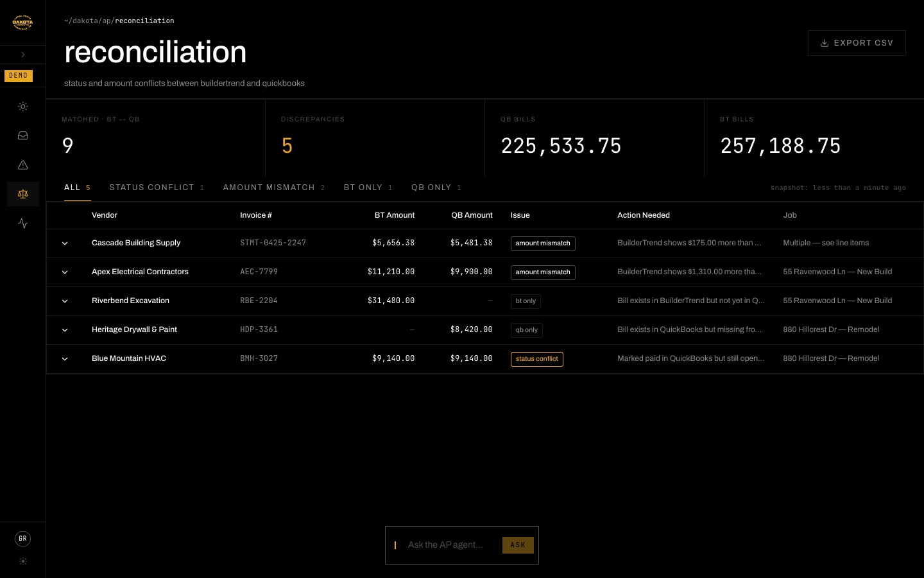Click the Action Needed column header
Screen dimensions: 924x578
[x=644, y=215]
